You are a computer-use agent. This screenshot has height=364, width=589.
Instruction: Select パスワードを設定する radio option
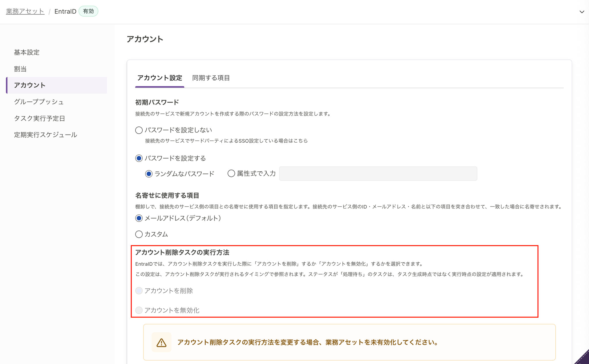tap(139, 158)
